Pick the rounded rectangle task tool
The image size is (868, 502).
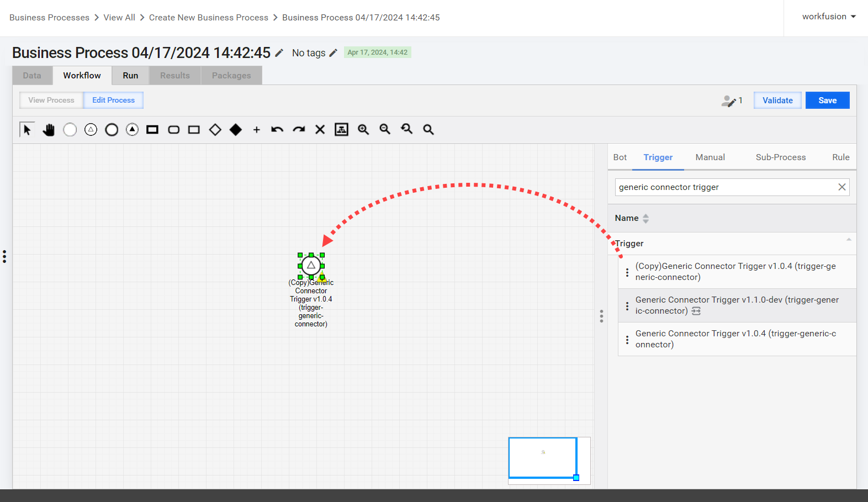(173, 130)
